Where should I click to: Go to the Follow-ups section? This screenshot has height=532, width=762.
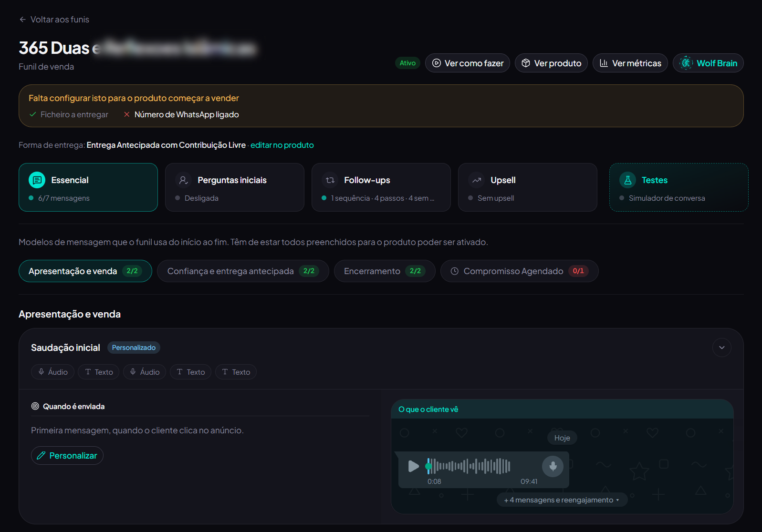[x=381, y=187]
